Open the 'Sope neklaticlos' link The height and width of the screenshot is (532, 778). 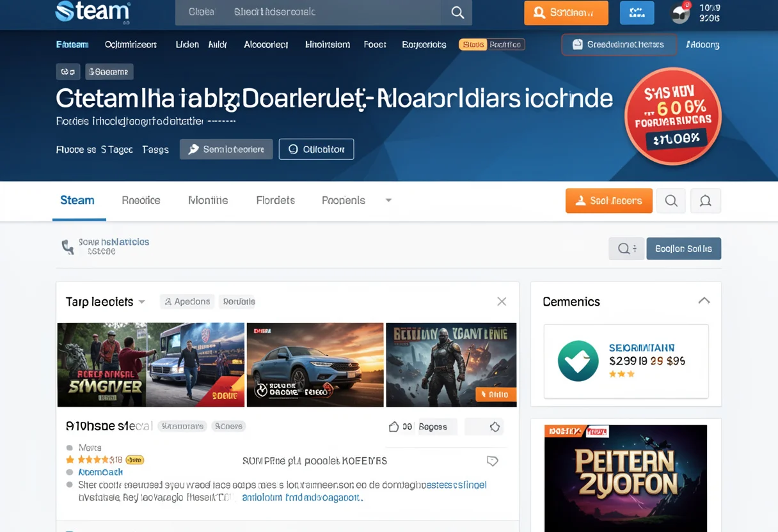[114, 242]
